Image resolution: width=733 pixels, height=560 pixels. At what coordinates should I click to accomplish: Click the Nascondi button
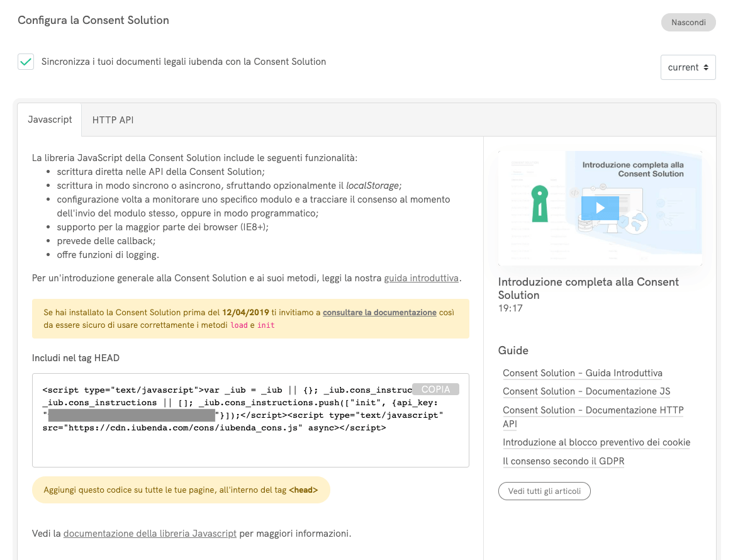pos(688,22)
